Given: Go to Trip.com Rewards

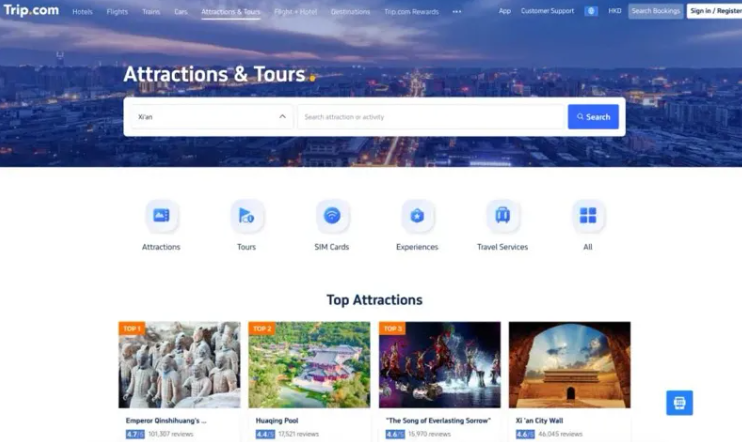Looking at the screenshot, I should pyautogui.click(x=411, y=11).
